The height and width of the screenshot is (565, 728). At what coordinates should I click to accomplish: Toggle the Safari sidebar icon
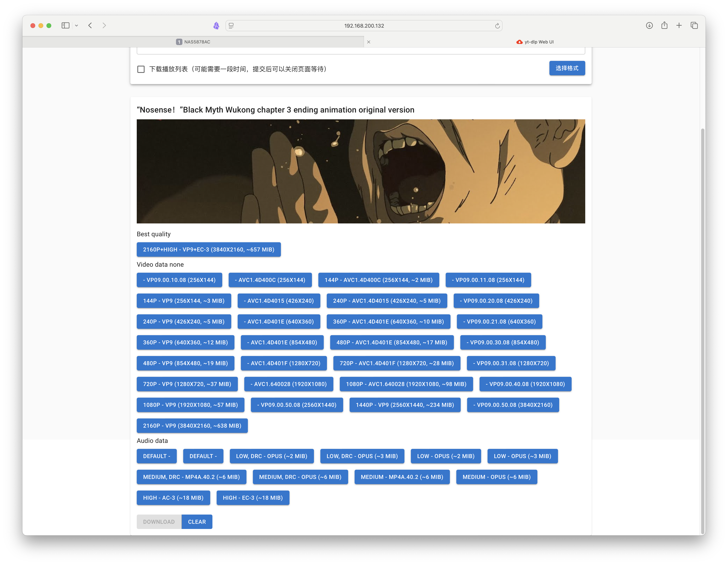(65, 26)
